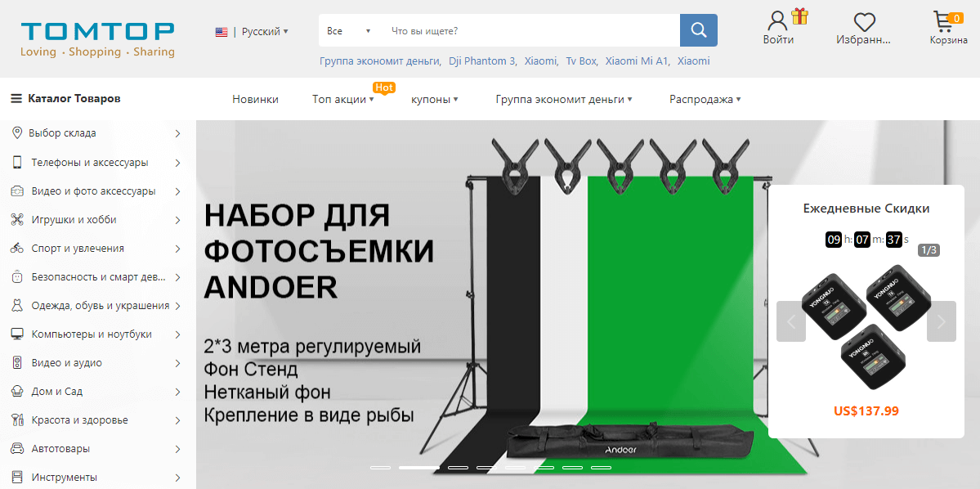Expand the Телефоны и аксессуары chevron arrow

178,163
